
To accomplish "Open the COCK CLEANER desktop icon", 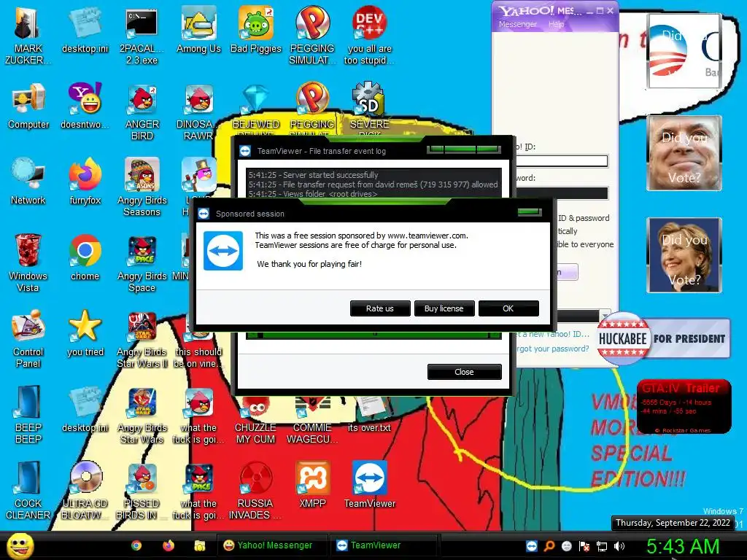I will point(28,491).
